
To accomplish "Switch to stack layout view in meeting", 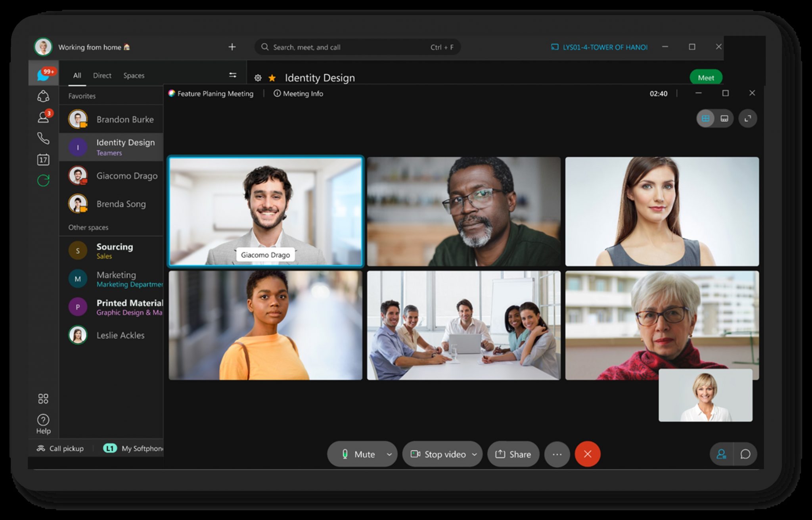I will click(724, 118).
